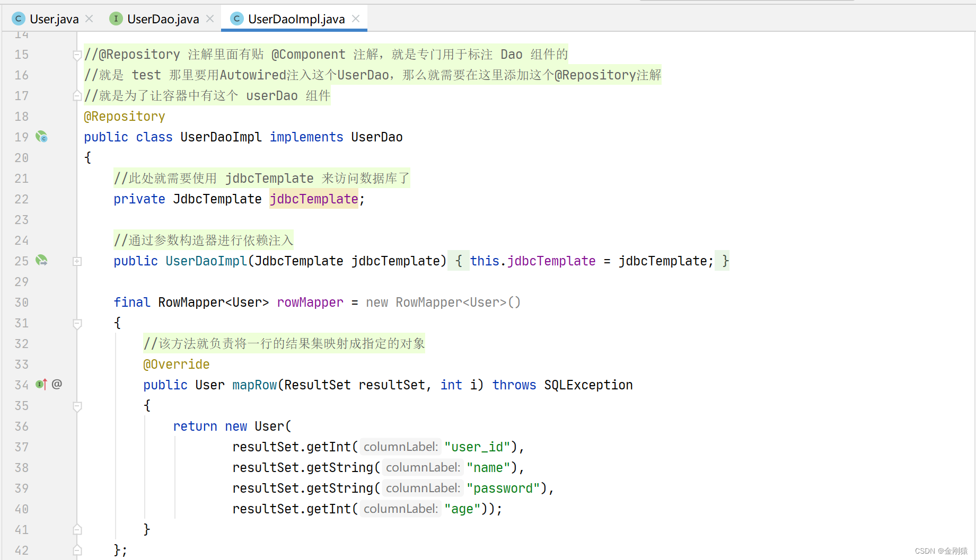Click this.jdbcTemplate in the folded constructor
The height and width of the screenshot is (560, 976).
[533, 261]
